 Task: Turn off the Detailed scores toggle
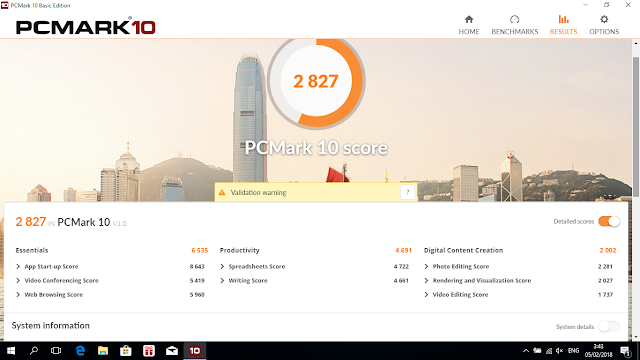click(x=609, y=221)
